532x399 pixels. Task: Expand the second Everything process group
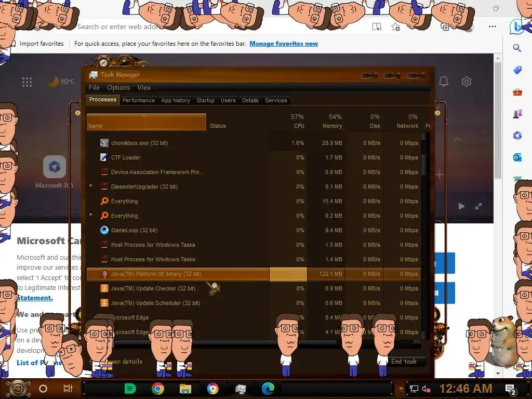click(x=91, y=215)
